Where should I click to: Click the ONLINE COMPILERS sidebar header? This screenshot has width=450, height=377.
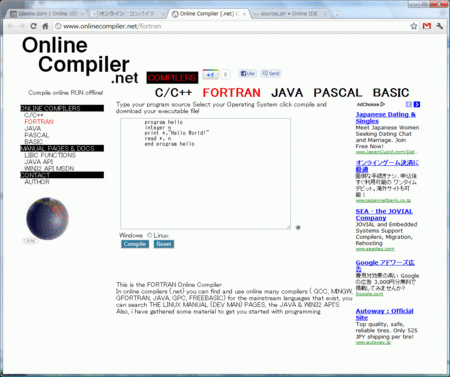(62, 108)
